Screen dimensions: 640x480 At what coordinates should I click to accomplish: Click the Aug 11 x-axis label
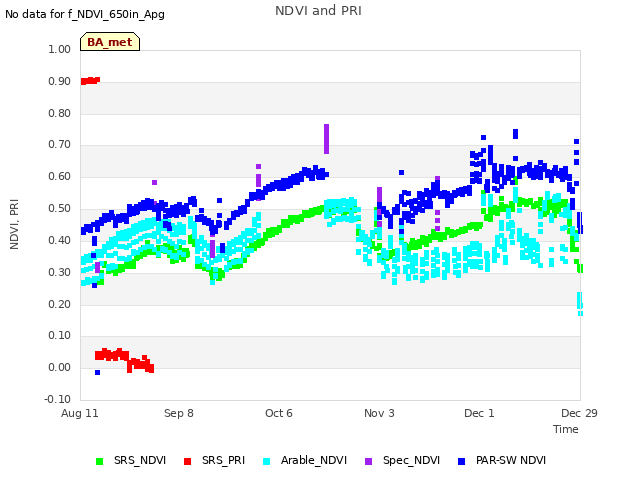(x=80, y=413)
